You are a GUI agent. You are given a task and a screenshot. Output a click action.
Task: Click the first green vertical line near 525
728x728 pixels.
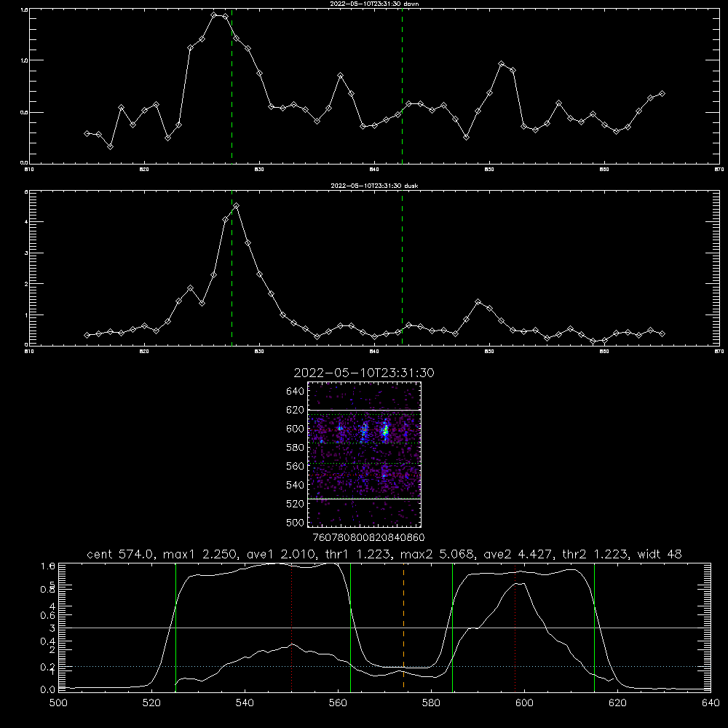coord(175,627)
